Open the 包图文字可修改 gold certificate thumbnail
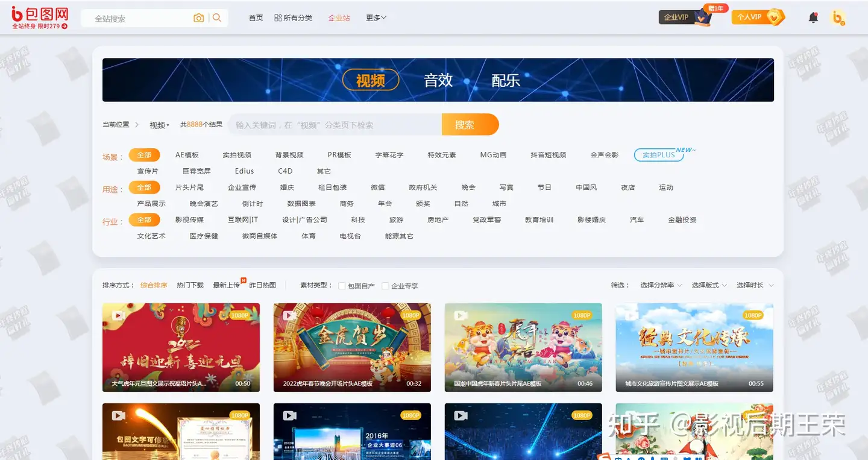The image size is (868, 460). [181, 432]
